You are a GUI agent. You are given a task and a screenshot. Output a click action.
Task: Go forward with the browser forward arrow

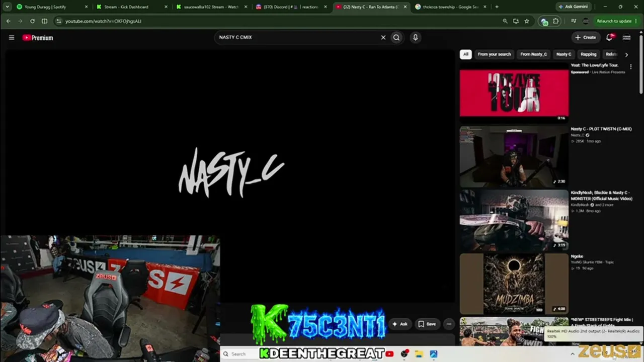pyautogui.click(x=20, y=21)
